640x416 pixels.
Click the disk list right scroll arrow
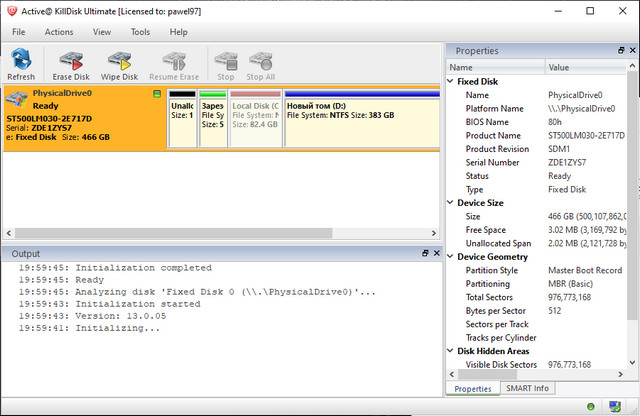[x=434, y=233]
